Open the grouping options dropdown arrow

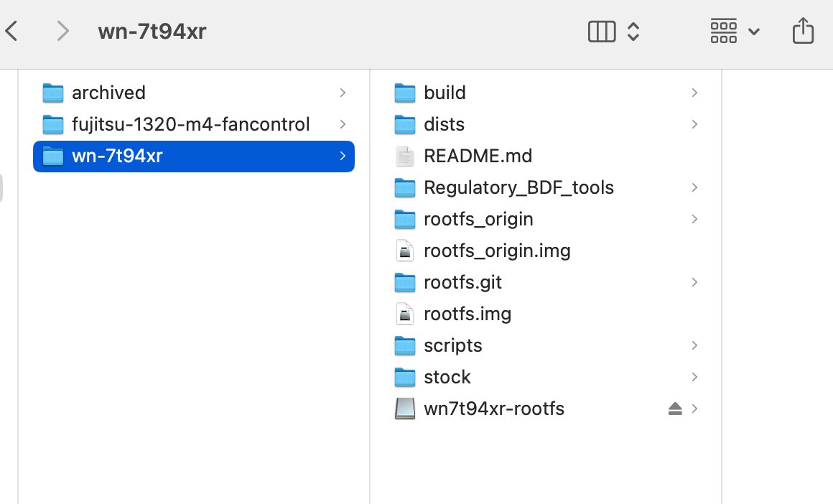tap(754, 32)
